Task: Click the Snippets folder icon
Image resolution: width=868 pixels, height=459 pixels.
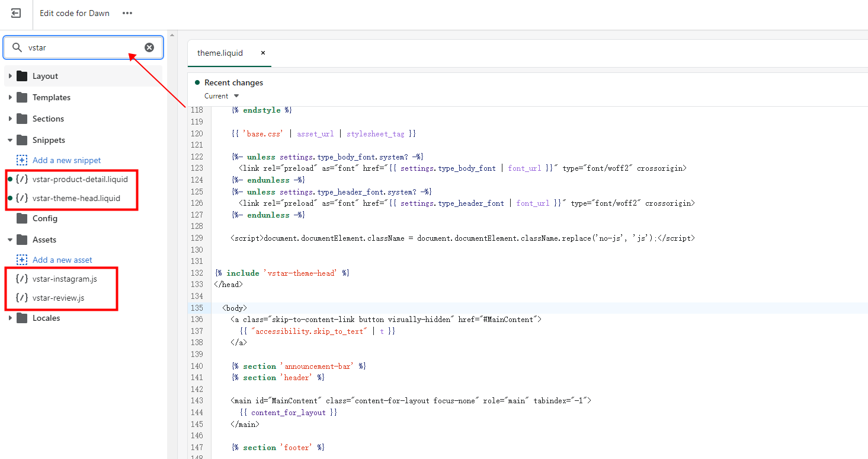Action: pos(22,140)
